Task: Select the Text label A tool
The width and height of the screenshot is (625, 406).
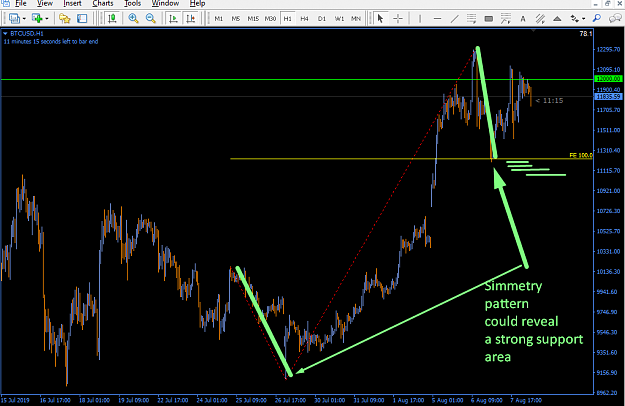Action: pos(523,18)
